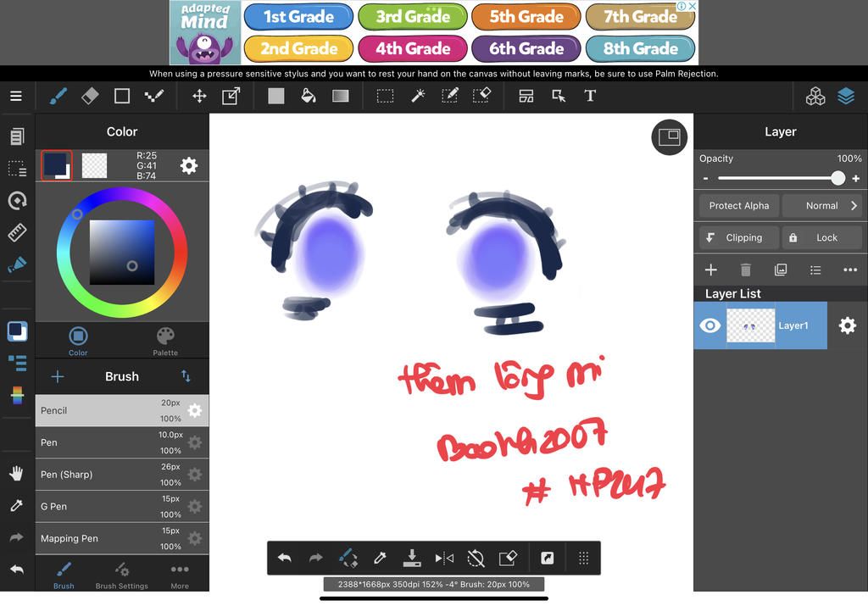Delete layer with trash button
The width and height of the screenshot is (868, 606).
click(746, 270)
